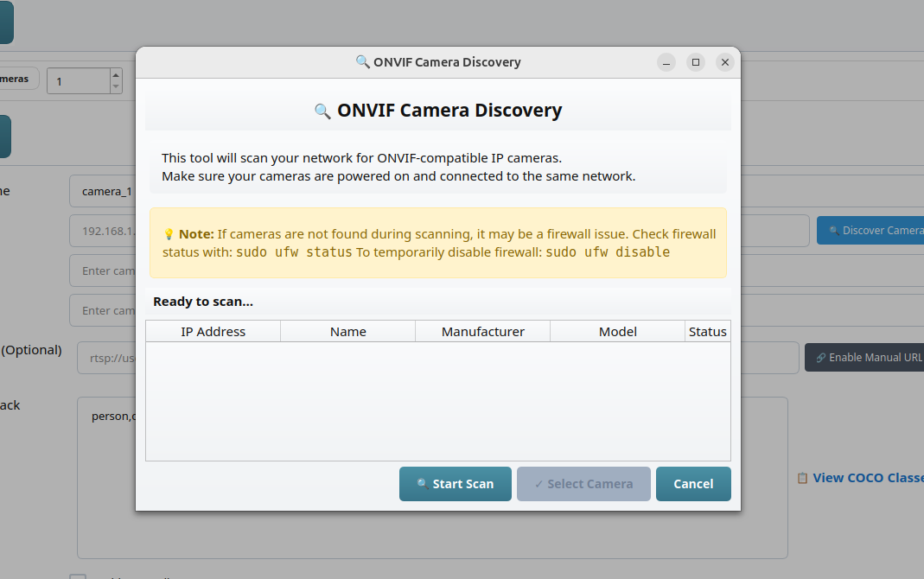This screenshot has width=924, height=579.
Task: Maximize the ONVIF Camera Discovery window
Action: (x=695, y=62)
